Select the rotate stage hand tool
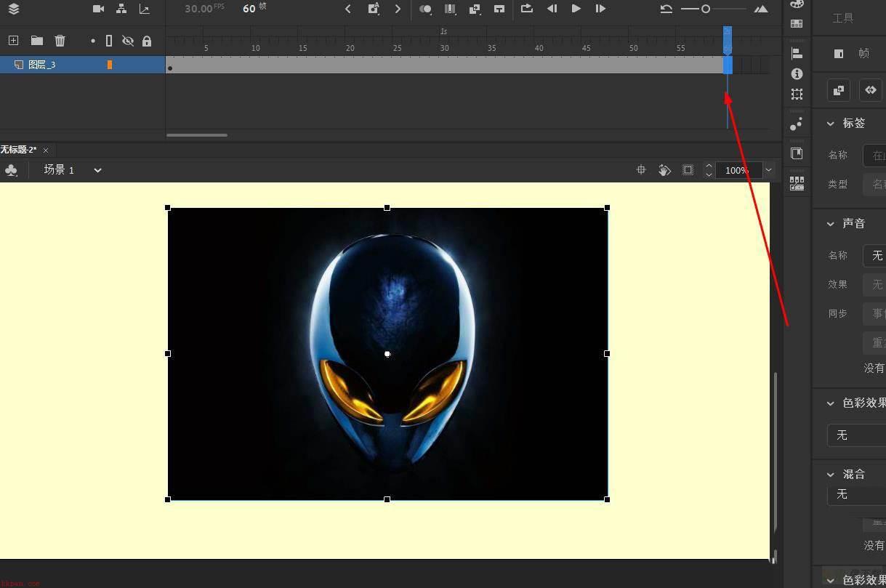 [x=664, y=170]
